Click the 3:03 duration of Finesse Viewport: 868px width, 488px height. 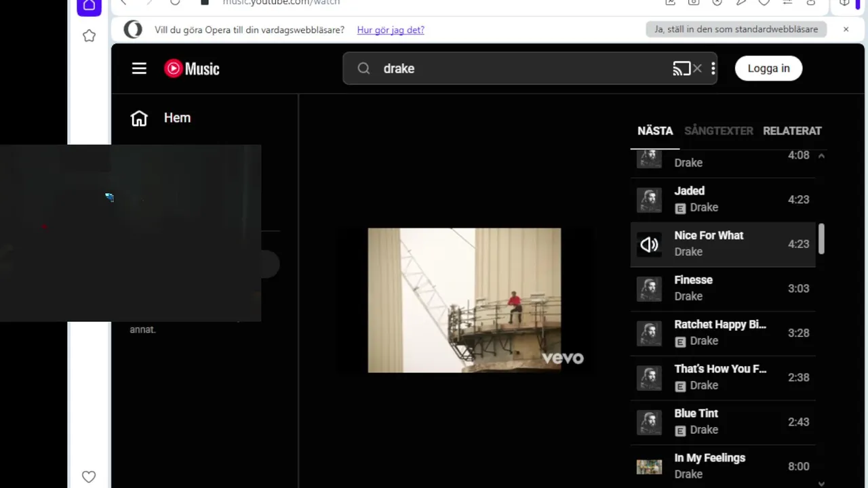[798, 289]
